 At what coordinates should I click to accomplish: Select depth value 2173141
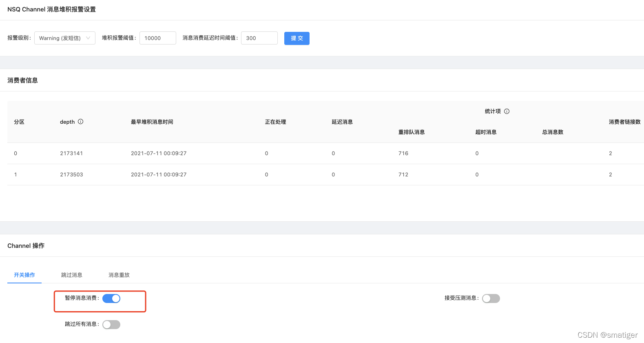(x=71, y=154)
